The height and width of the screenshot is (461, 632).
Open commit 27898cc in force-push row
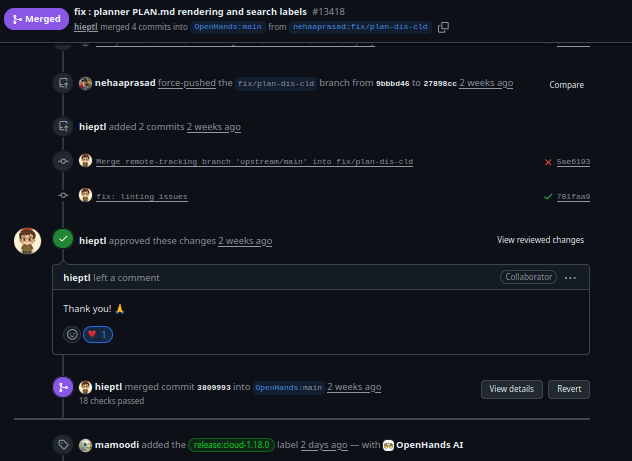pos(440,84)
